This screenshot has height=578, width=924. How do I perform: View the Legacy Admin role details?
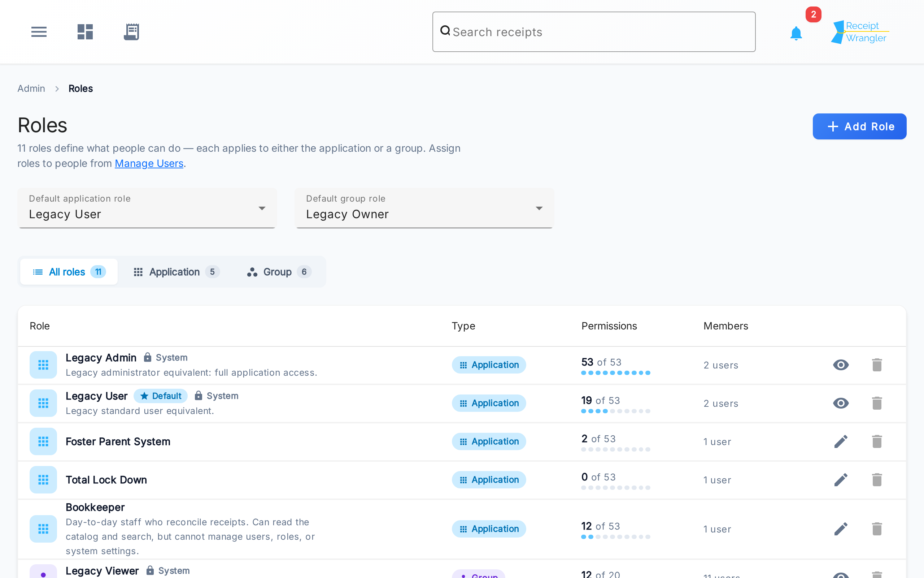point(841,365)
